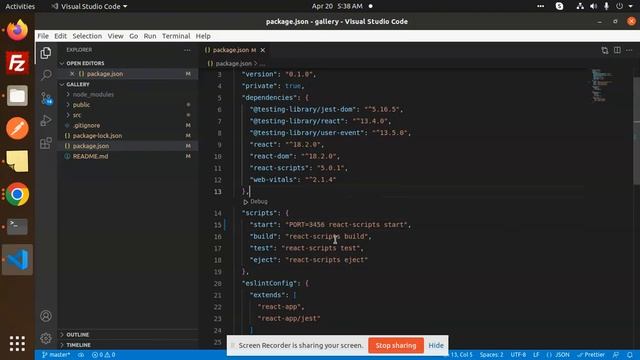This screenshot has width=640, height=360.
Task: Open the Visual Studio Code app menu dropdown
Action: tap(89, 6)
